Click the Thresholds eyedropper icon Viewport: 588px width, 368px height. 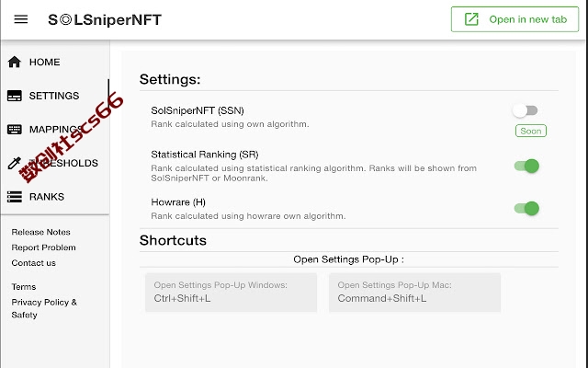click(15, 163)
